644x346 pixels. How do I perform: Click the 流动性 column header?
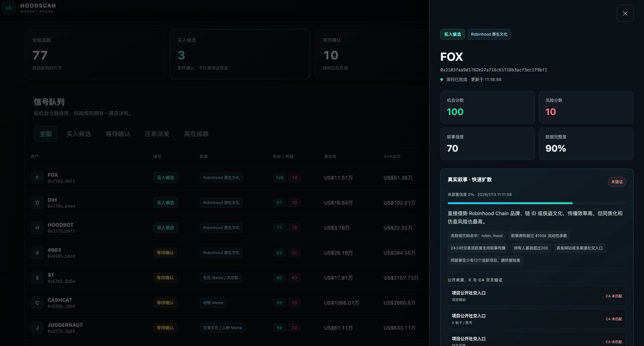pos(330,156)
